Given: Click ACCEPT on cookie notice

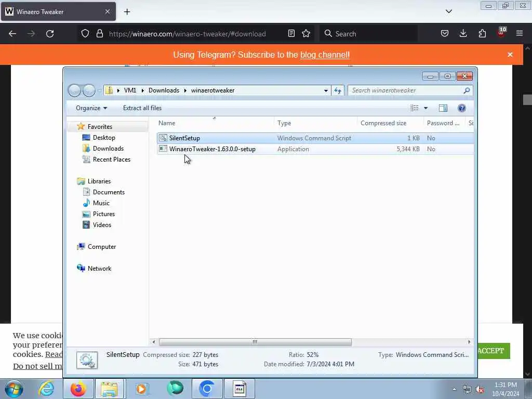Looking at the screenshot, I should point(493,351).
